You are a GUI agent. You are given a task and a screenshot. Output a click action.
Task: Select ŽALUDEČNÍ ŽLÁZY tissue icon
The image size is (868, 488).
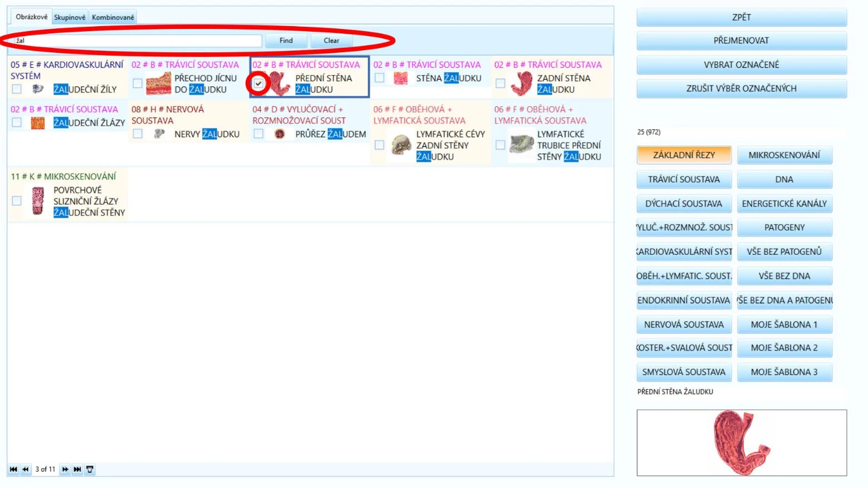click(x=38, y=123)
